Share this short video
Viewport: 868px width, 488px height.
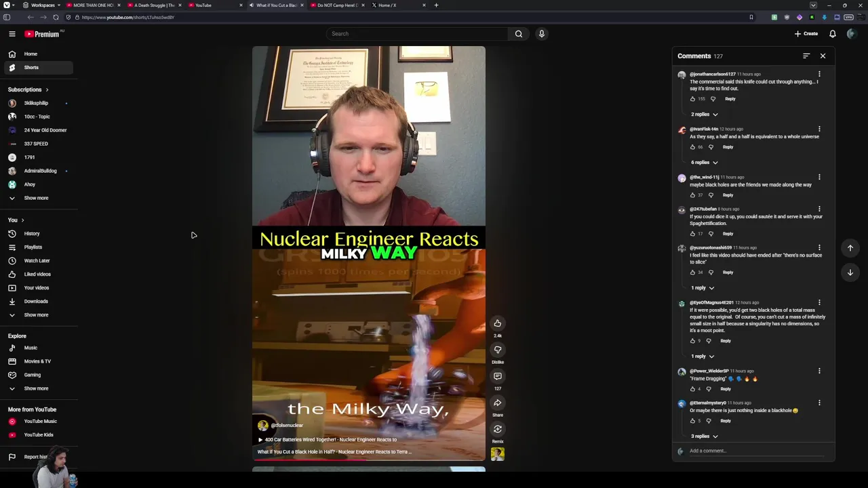(497, 403)
